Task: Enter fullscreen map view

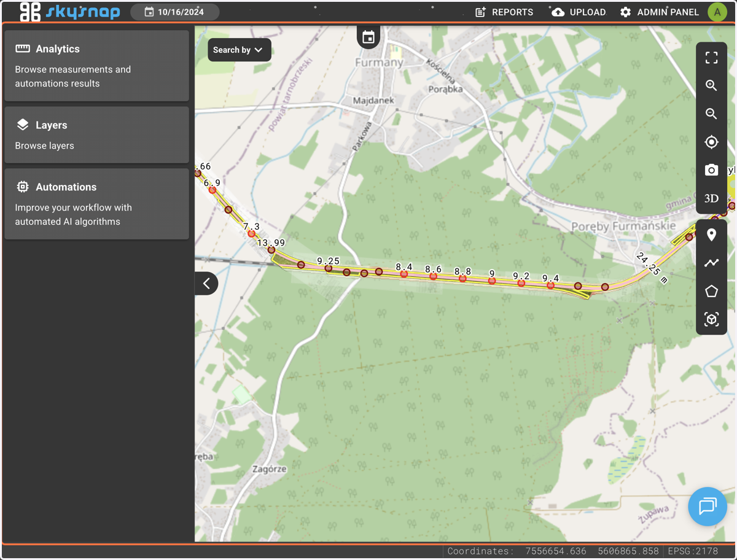Action: coord(711,58)
